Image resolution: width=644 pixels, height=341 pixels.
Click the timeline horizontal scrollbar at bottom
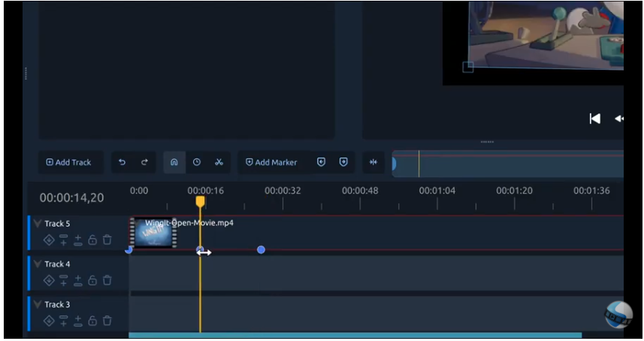coord(355,335)
